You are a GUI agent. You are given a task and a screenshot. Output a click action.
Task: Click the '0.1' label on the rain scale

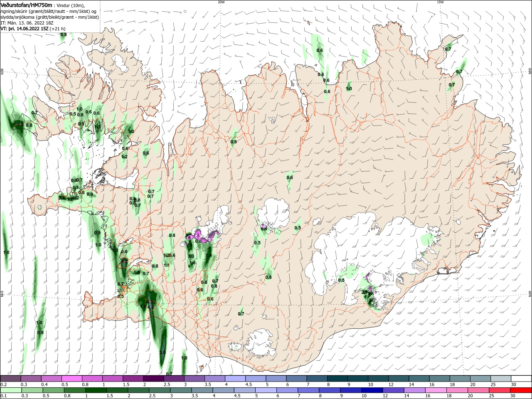(3, 396)
